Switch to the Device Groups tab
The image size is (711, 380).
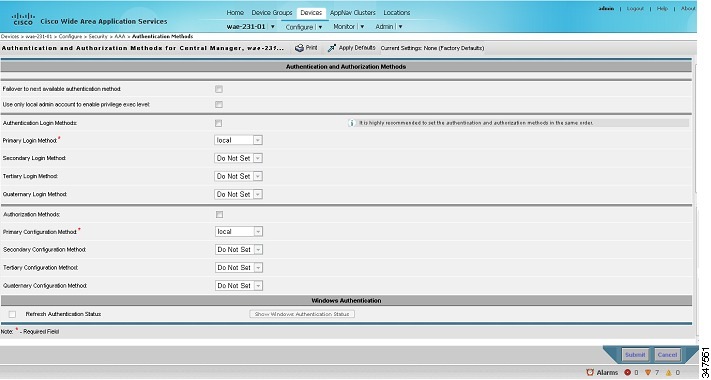[x=272, y=13]
